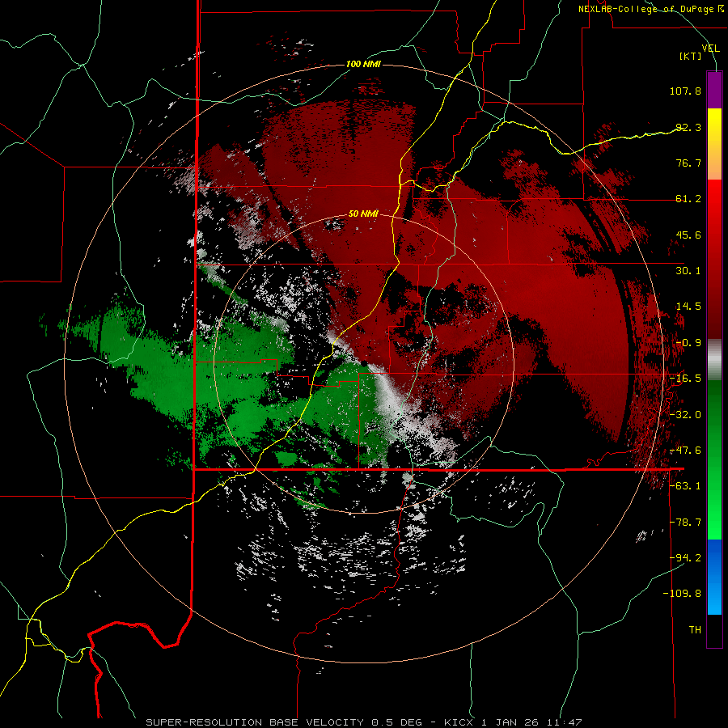Select the -0.9 scale value
This screenshot has height=728, width=728.
click(688, 343)
